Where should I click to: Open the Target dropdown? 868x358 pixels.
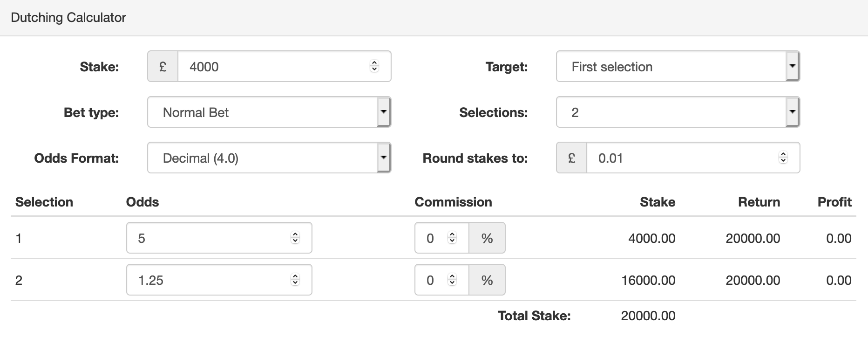678,66
